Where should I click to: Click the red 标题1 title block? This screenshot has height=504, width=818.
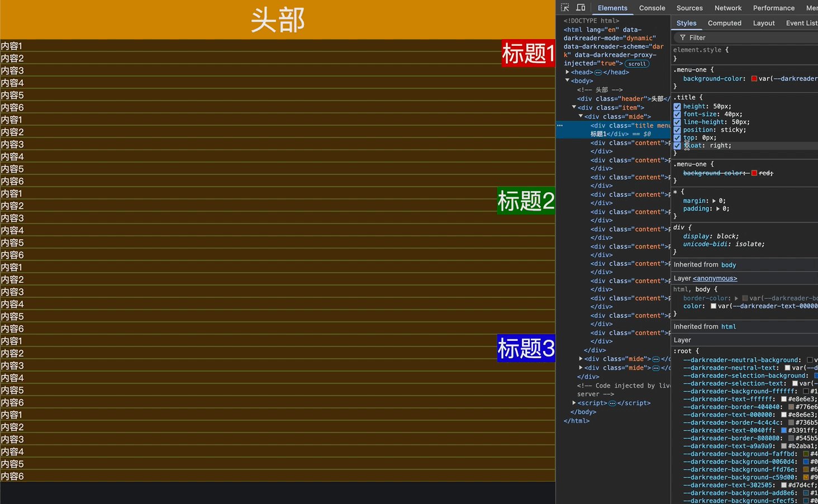pos(528,53)
